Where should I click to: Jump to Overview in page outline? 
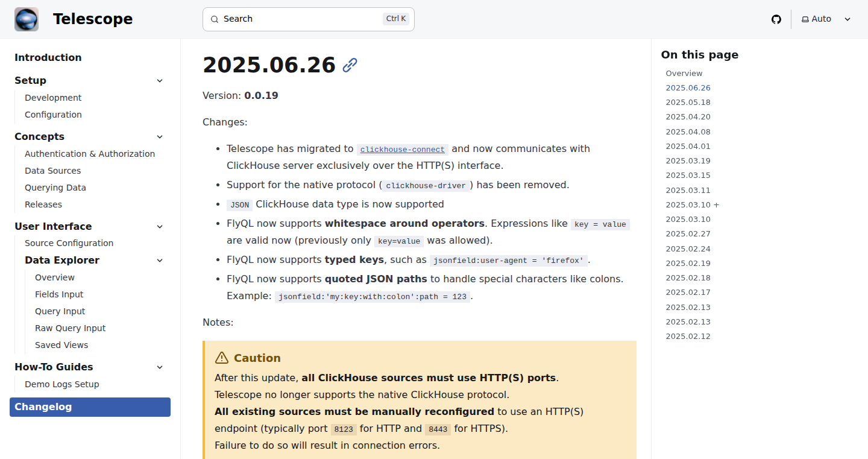click(x=684, y=74)
